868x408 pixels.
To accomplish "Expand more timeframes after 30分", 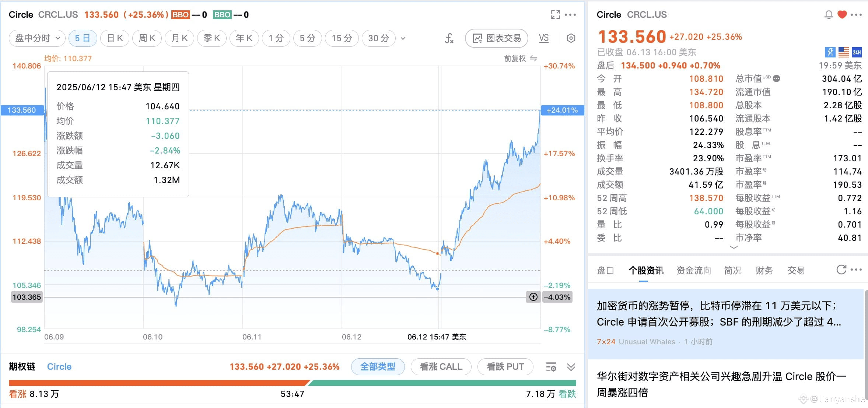I will (x=403, y=38).
